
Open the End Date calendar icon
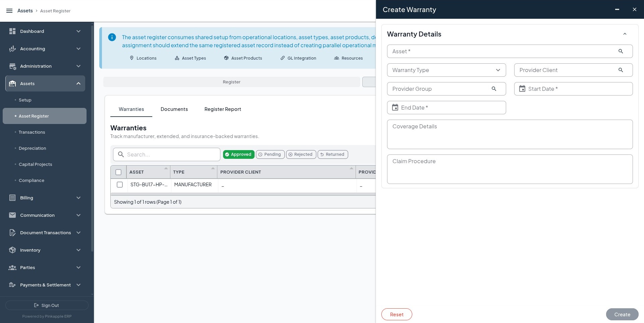point(395,108)
